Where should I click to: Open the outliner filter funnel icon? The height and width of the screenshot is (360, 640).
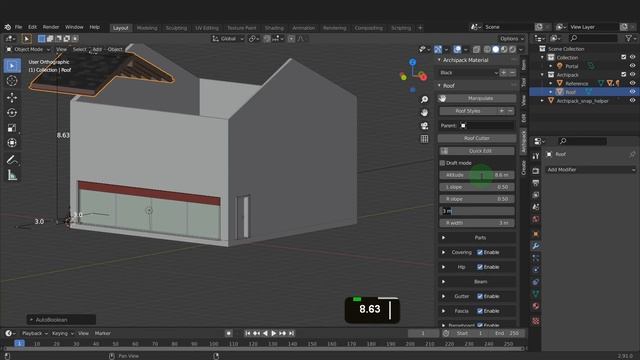click(x=629, y=38)
